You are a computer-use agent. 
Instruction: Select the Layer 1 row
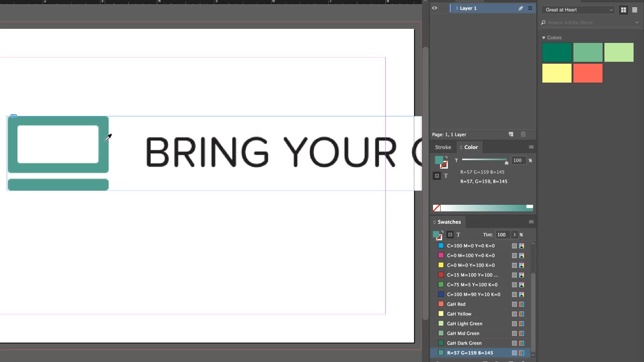[483, 8]
